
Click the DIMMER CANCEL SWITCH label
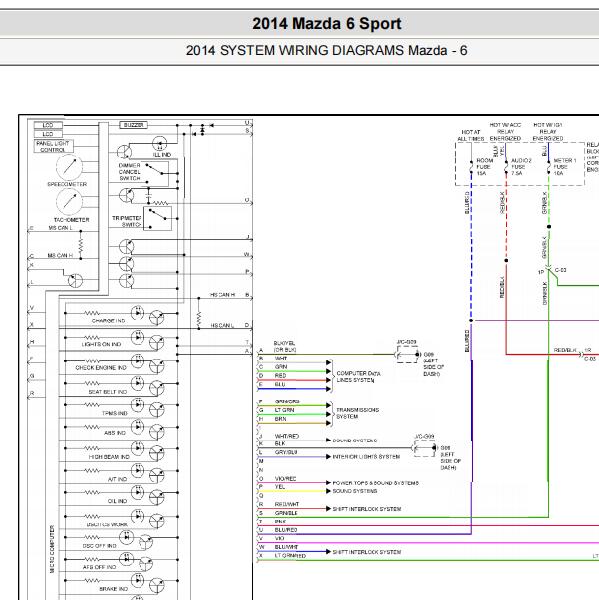coord(130,172)
